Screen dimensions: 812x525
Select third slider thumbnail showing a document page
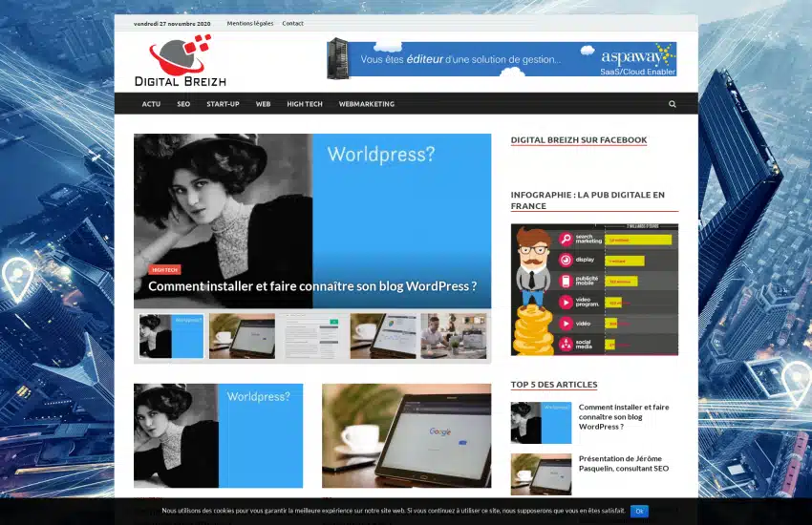tap(312, 336)
